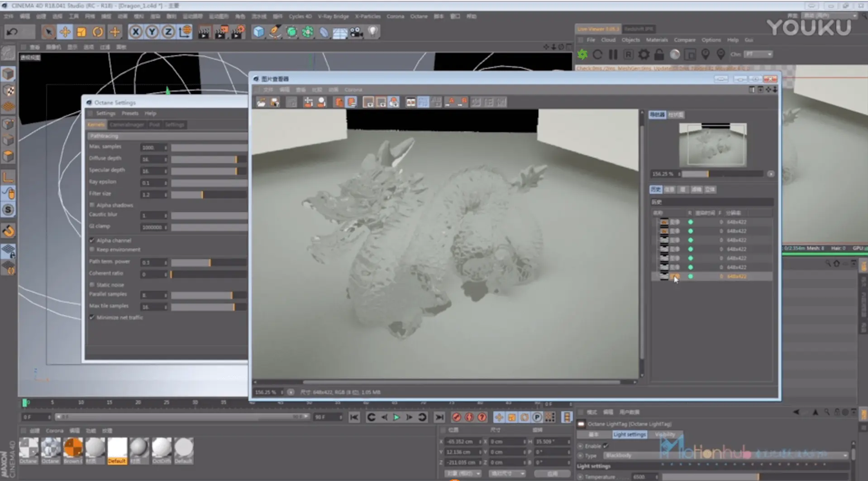Viewport: 868px width, 481px height.
Task: Click the timeline Play button
Action: click(396, 417)
